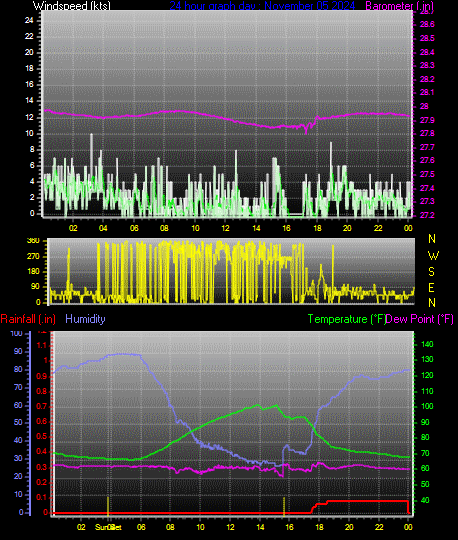The height and width of the screenshot is (540, 458).
Task: Click rainfall axis value 1.1
Action: (42, 345)
